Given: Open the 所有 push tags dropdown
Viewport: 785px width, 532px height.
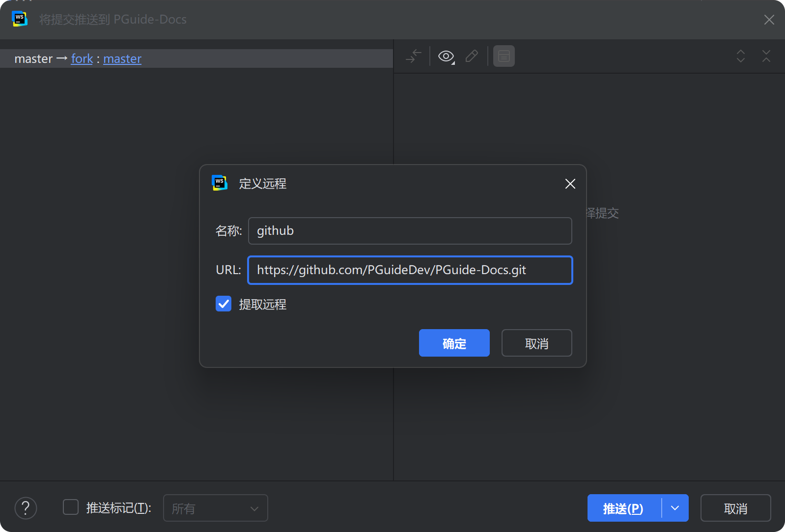Looking at the screenshot, I should [215, 508].
